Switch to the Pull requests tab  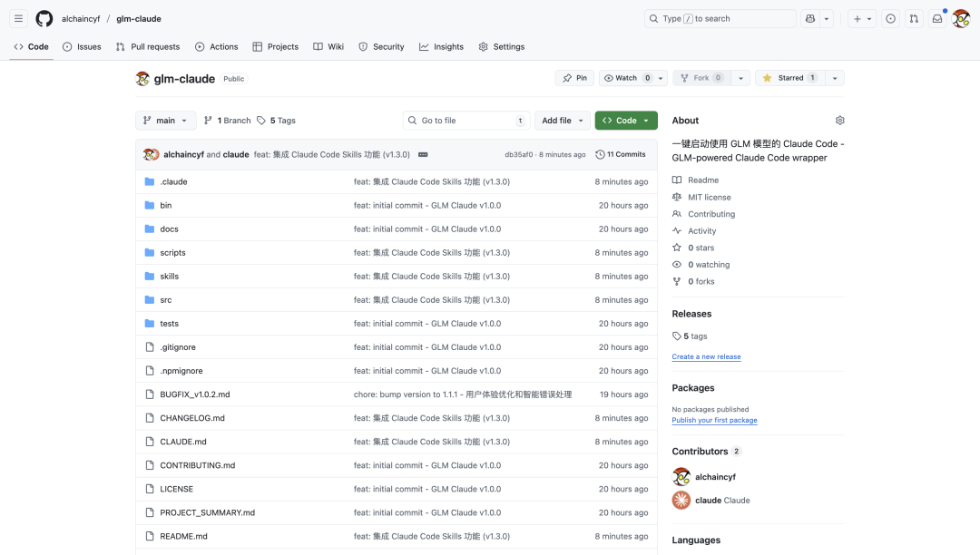[148, 47]
